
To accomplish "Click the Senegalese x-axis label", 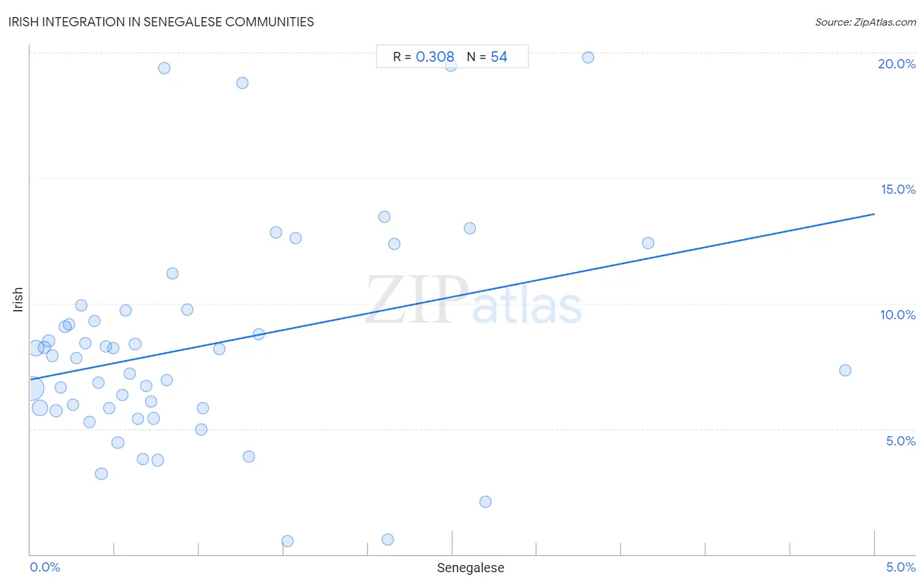I will coord(471,568).
